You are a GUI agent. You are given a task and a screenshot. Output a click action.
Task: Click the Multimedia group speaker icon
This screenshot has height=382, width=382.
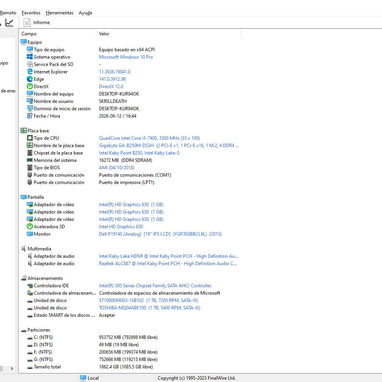tap(23, 249)
